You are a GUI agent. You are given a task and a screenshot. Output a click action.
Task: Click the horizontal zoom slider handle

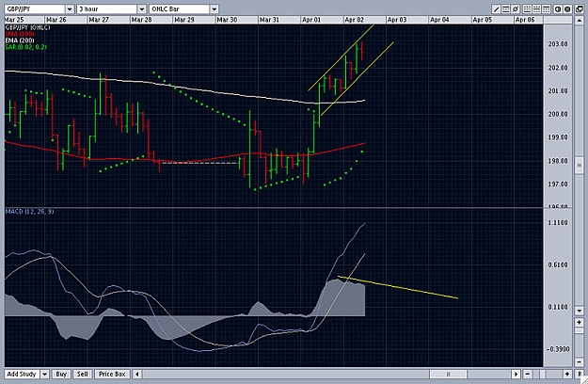pos(541,374)
